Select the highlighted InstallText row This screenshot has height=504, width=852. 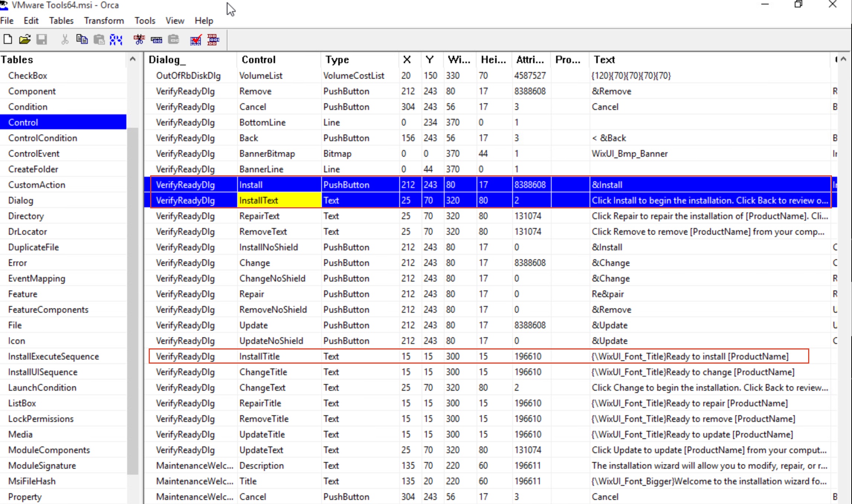coord(279,200)
